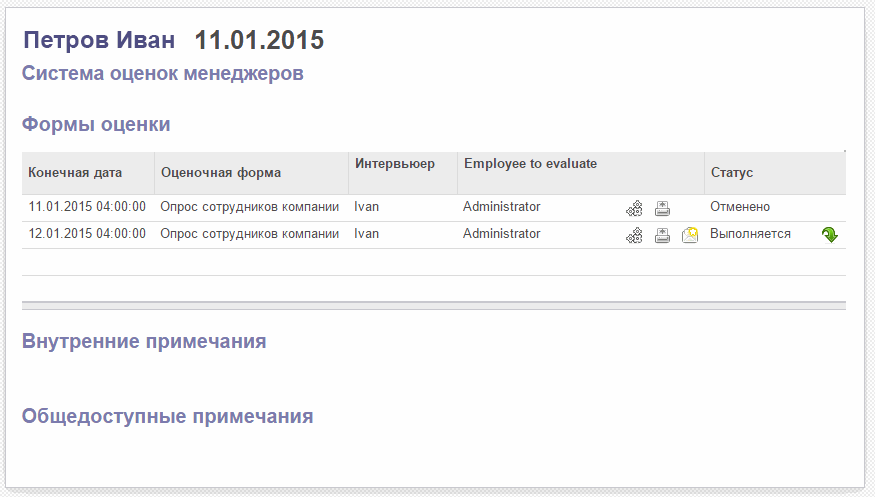This screenshot has width=875, height=497.
Task: Open employee link Петров Иван
Action: (99, 40)
